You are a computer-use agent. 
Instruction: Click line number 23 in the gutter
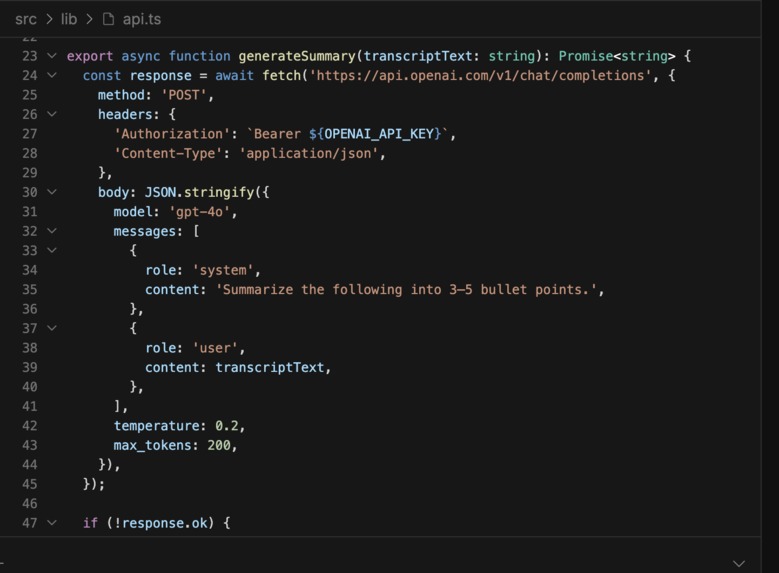(x=29, y=56)
